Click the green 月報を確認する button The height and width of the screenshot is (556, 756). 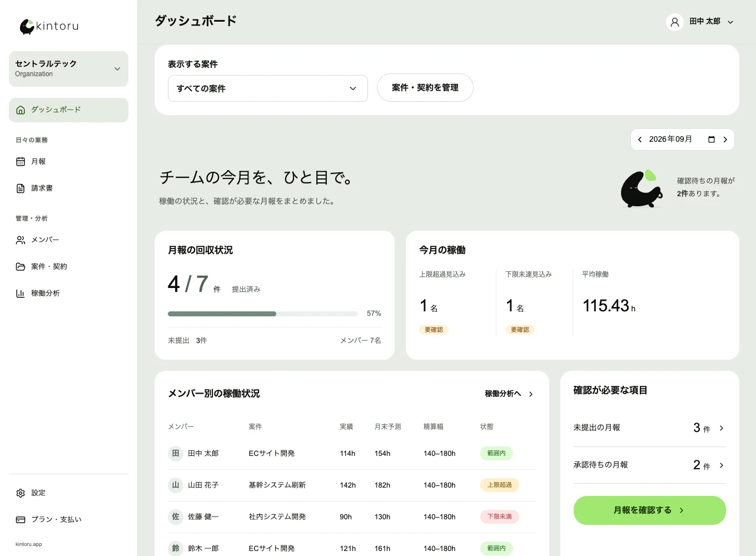[650, 510]
